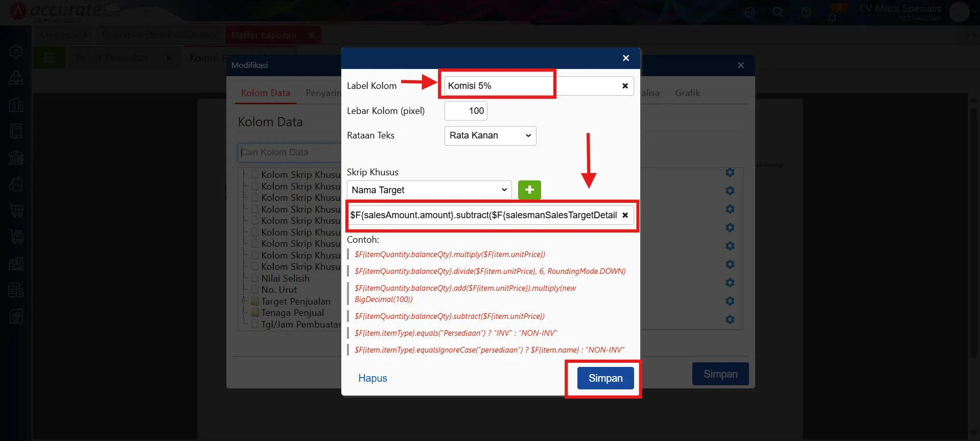Viewport: 980px width, 441px height.
Task: Tick the Nilai Selisih checkbox
Action: tap(255, 278)
